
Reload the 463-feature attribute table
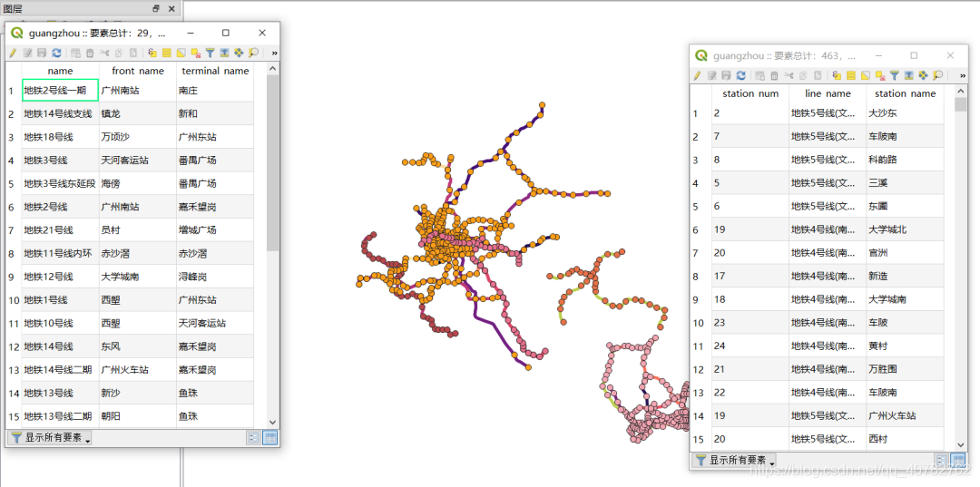pyautogui.click(x=740, y=75)
